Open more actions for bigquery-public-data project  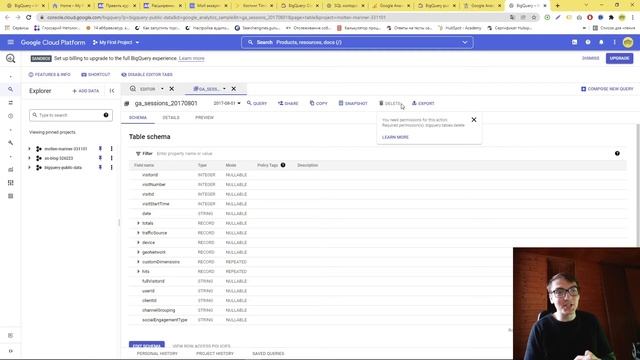(x=111, y=167)
